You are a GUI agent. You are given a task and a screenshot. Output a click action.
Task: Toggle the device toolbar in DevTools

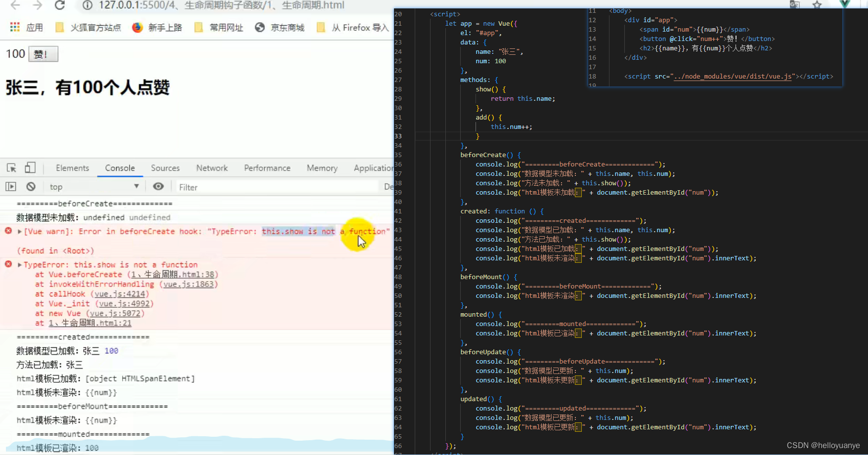pos(30,168)
